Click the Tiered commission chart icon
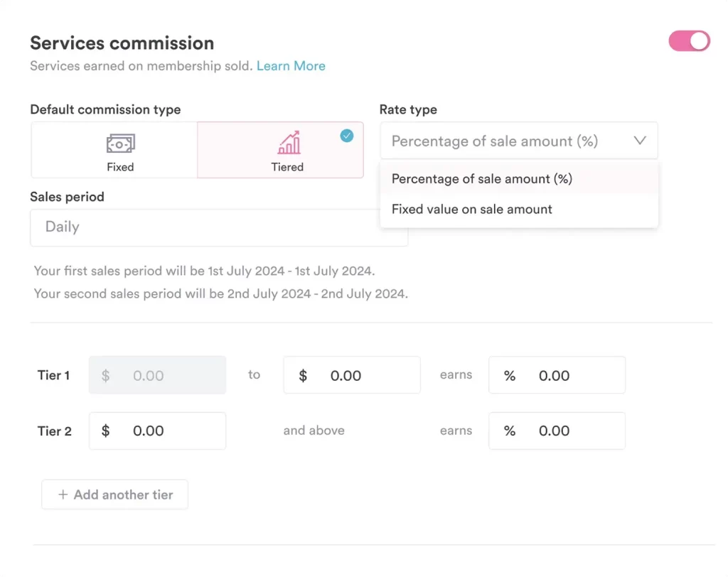Viewport: 728px width, 577px height. [x=288, y=143]
